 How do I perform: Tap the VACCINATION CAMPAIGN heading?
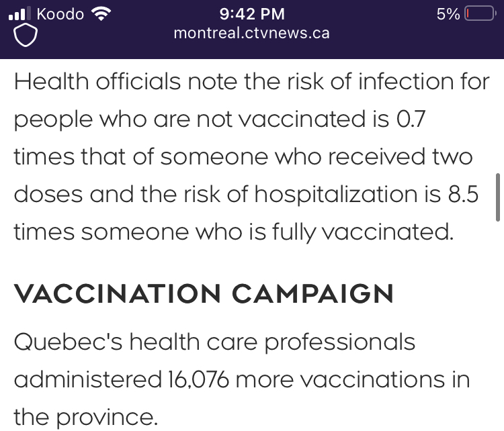(x=204, y=293)
